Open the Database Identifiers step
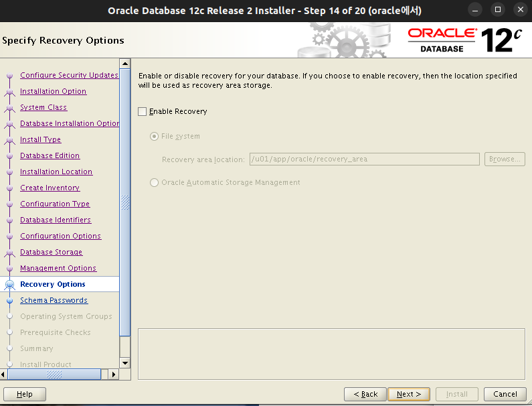The height and width of the screenshot is (406, 532). [x=56, y=220]
